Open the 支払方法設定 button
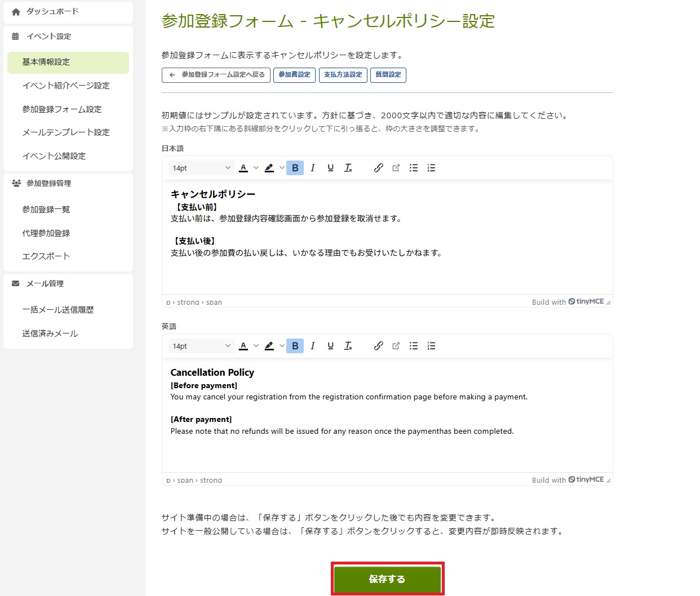 point(343,75)
